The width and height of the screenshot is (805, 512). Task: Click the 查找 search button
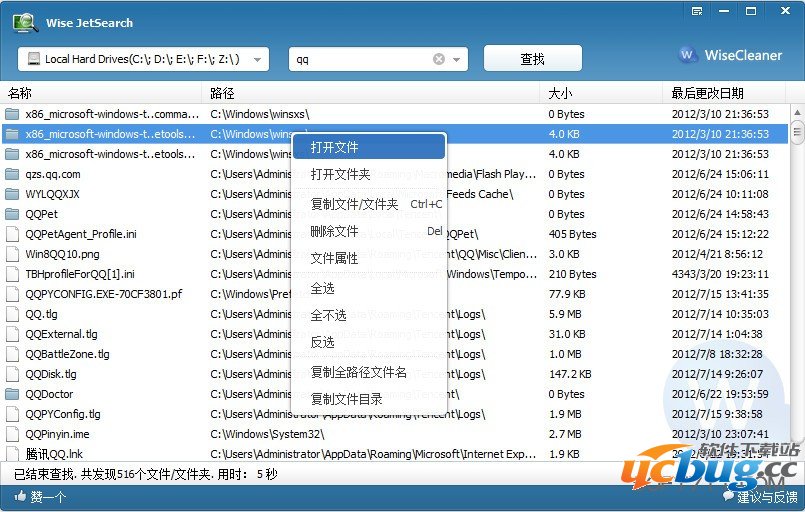point(533,59)
